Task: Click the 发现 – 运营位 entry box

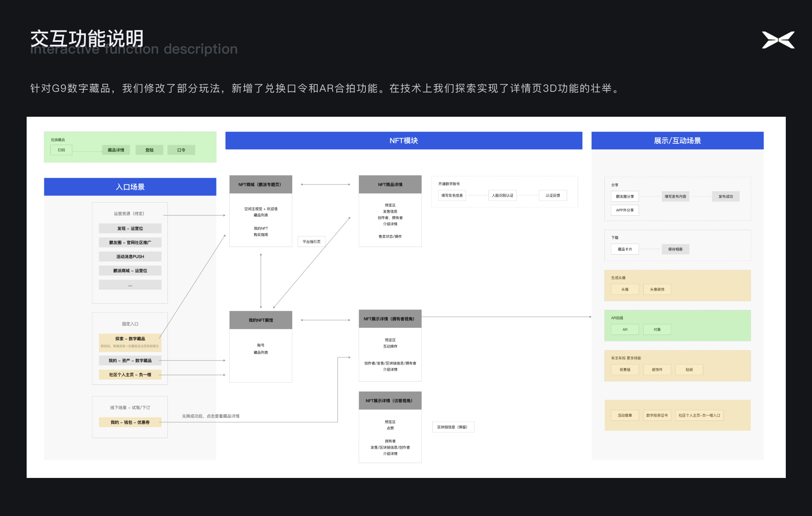Action: [130, 228]
